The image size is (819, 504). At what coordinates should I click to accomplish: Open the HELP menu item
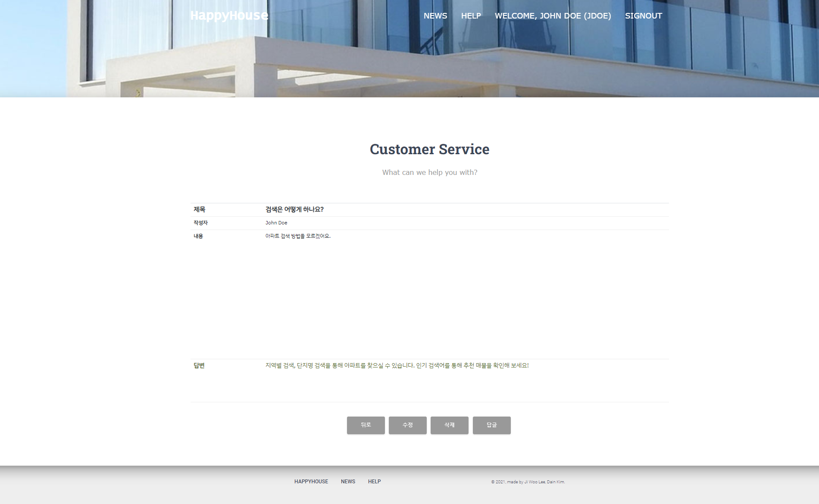[470, 16]
